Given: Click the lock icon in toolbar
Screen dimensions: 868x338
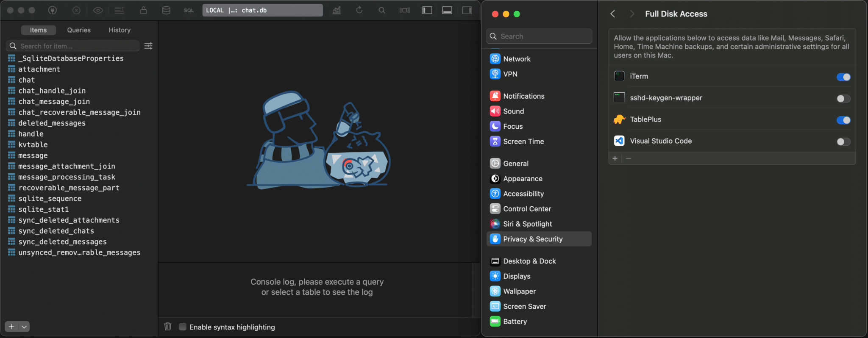Looking at the screenshot, I should (144, 10).
